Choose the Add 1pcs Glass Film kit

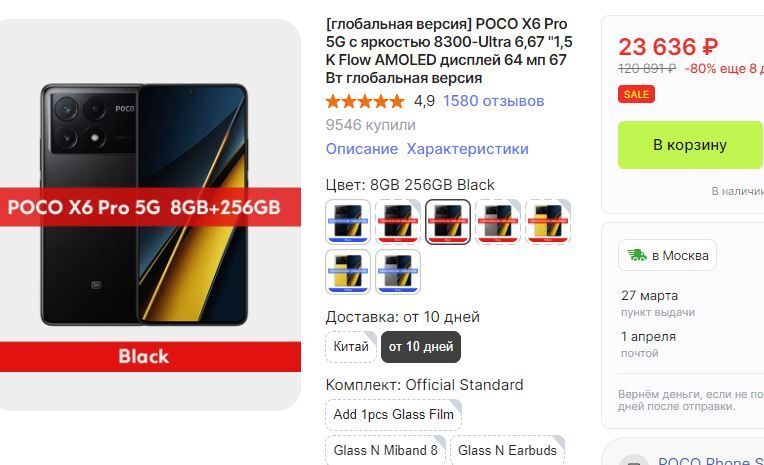click(x=394, y=414)
